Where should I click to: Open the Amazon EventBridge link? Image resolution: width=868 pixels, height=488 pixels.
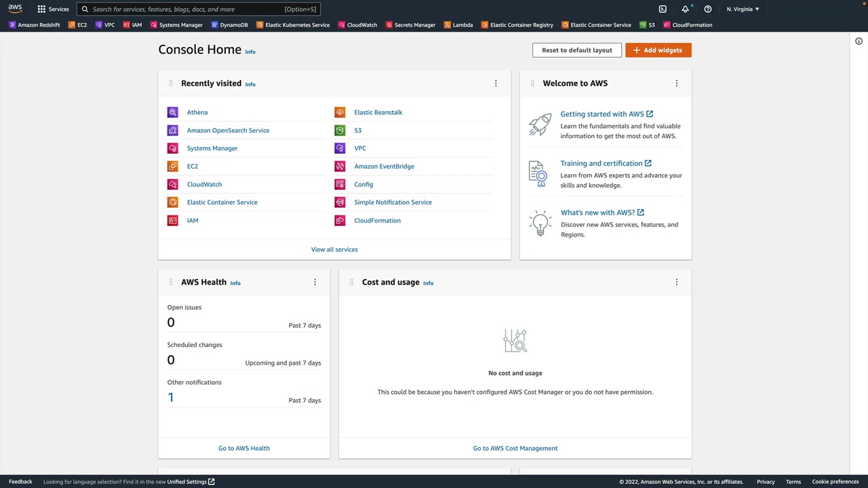coord(384,166)
